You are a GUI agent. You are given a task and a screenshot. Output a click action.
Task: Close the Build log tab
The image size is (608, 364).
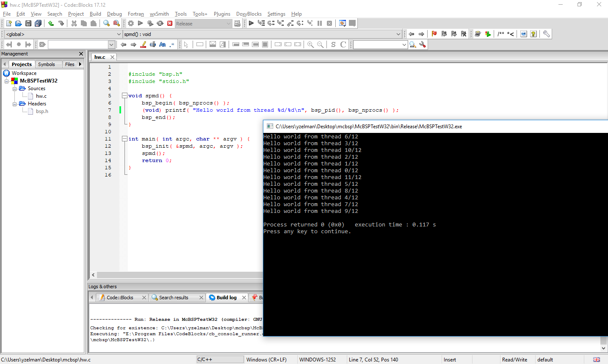[244, 298]
